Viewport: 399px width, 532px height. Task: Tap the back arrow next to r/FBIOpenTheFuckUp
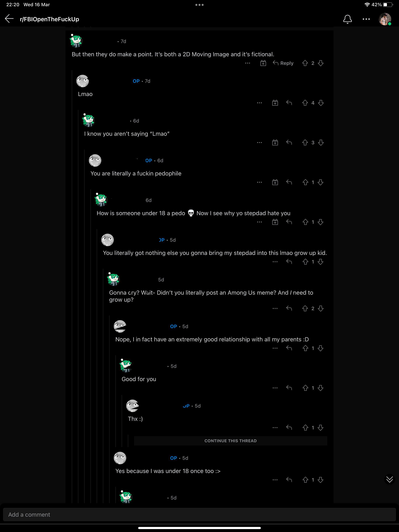point(9,19)
